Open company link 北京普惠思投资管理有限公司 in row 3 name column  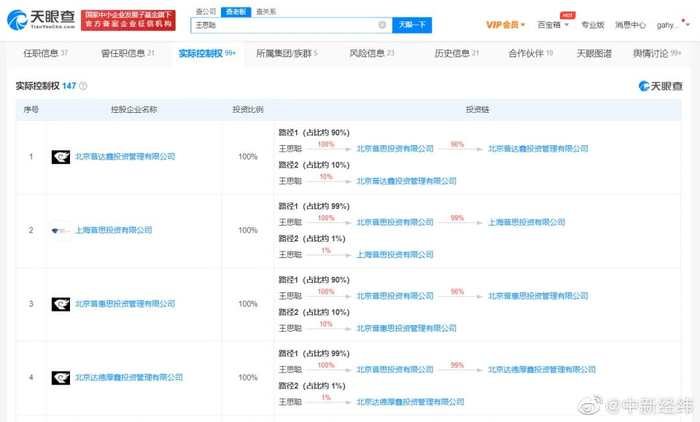(x=125, y=304)
